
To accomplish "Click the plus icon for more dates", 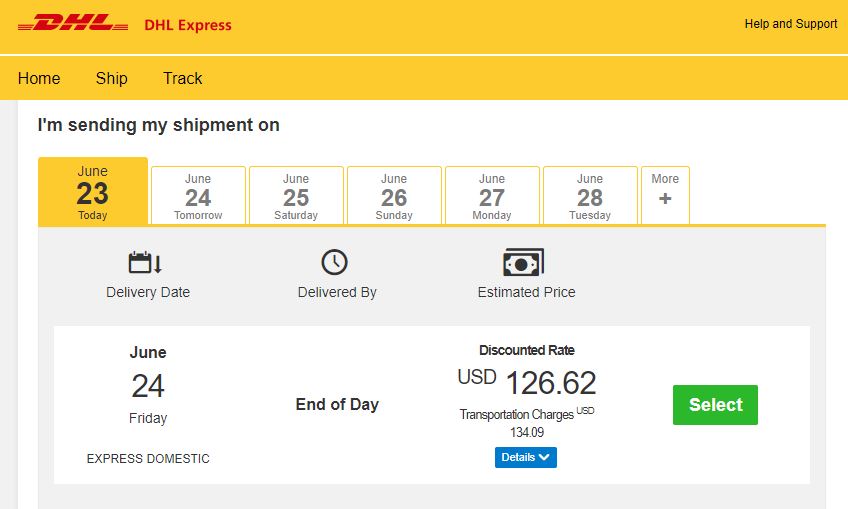I will (x=665, y=199).
